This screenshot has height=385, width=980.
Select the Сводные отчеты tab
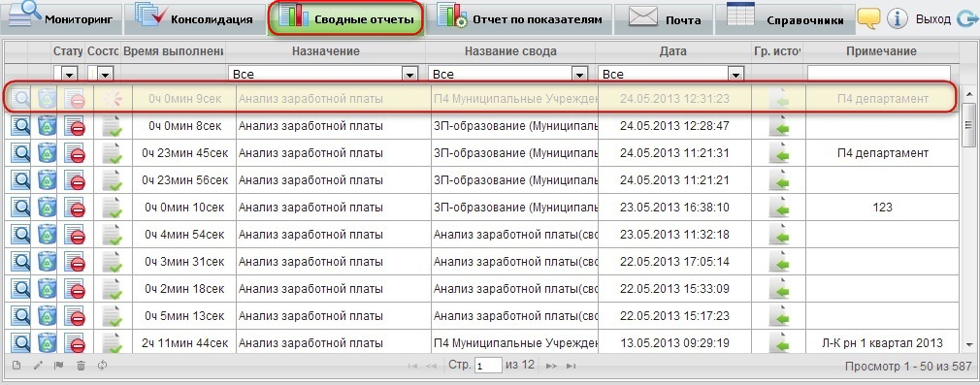(x=345, y=18)
